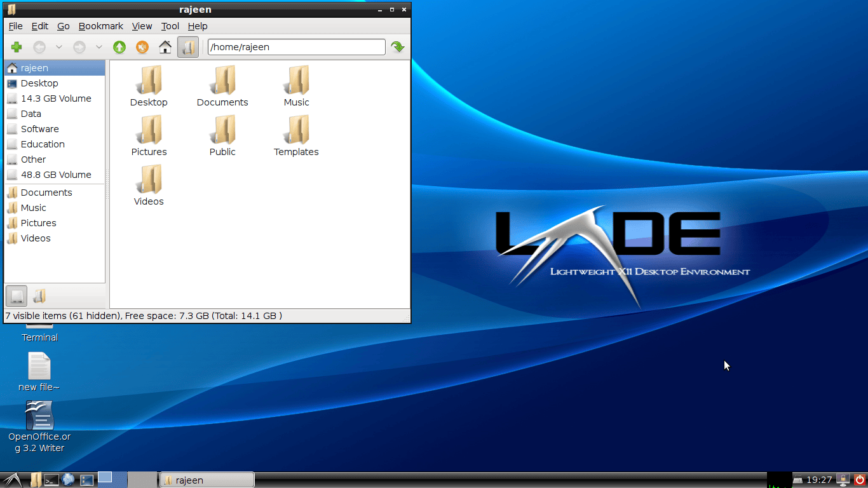Click the rajeen window title bar
This screenshot has width=868, height=488.
point(195,10)
